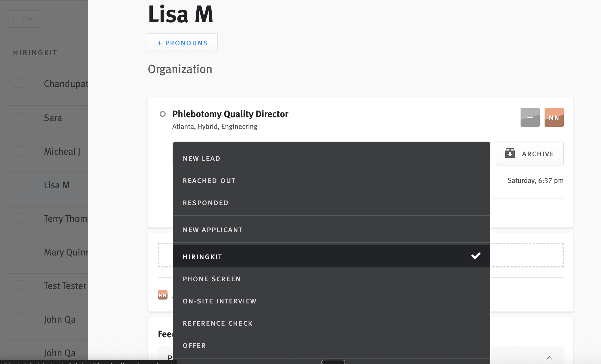Screen dimensions: 601x364
Task: Click the NN avatar on the job card
Action: [x=554, y=117]
